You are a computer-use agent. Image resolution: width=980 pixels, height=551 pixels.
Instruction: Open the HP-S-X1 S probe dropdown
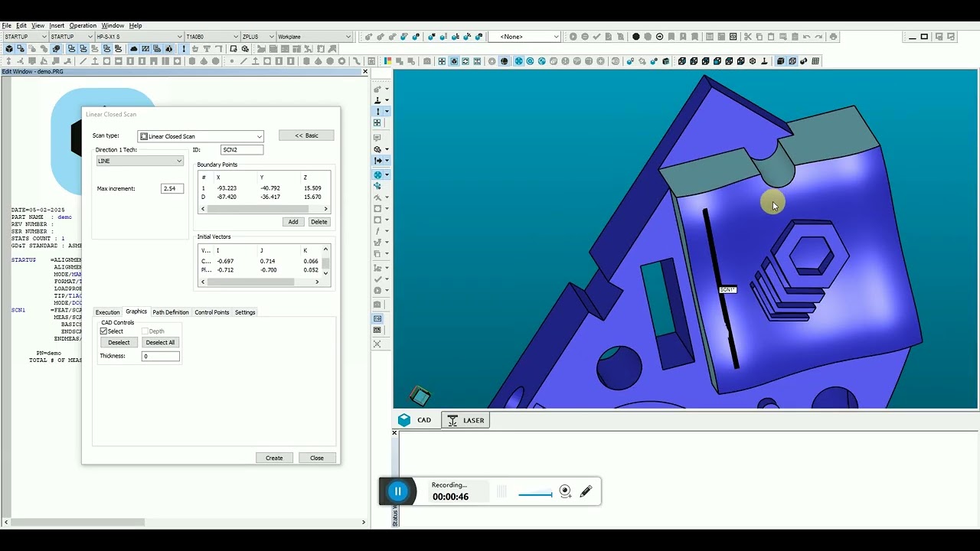(139, 37)
